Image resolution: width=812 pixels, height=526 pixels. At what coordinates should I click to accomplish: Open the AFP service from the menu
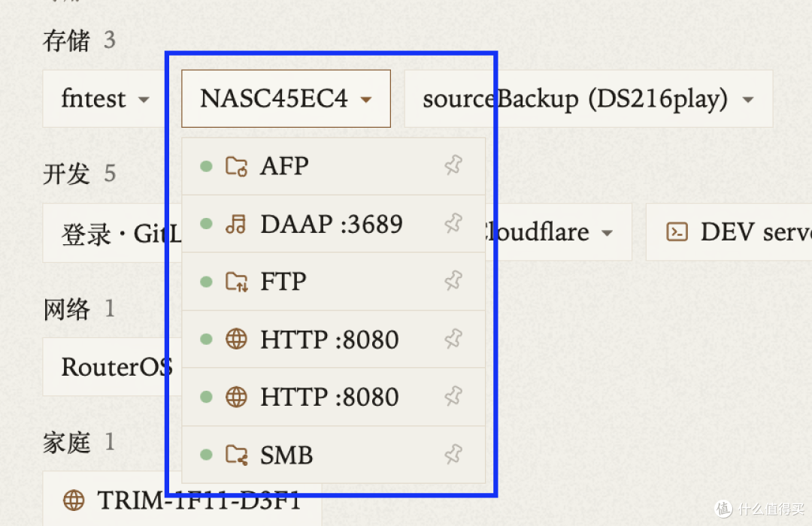(334, 166)
